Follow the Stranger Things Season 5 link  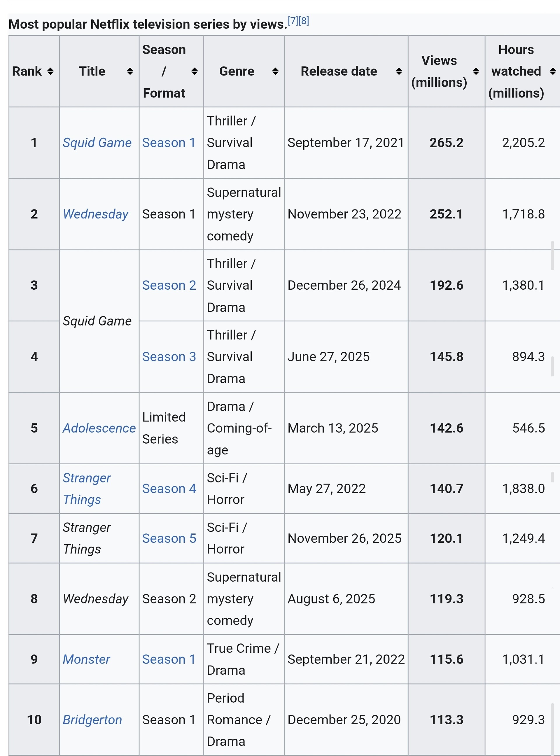169,538
